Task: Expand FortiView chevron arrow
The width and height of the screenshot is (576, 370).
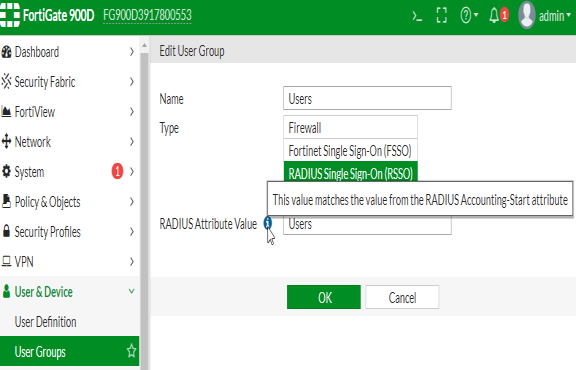Action: click(x=132, y=112)
